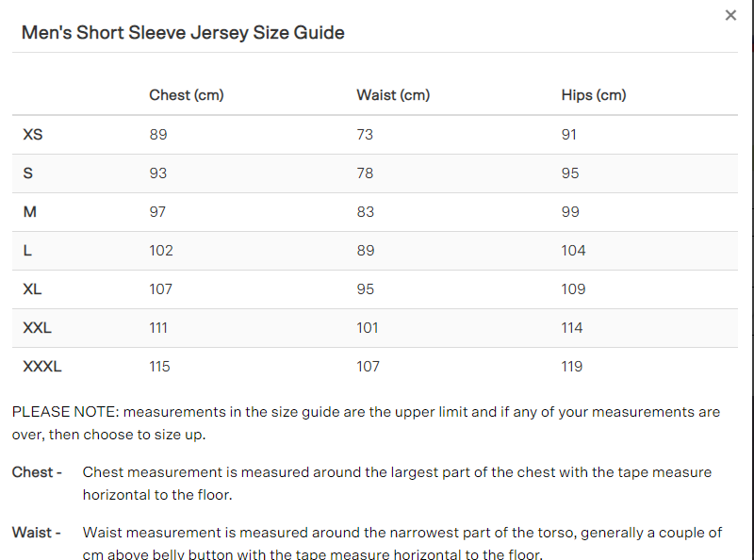This screenshot has width=754, height=560.
Task: Click the hips value 91 for XS
Action: (568, 135)
